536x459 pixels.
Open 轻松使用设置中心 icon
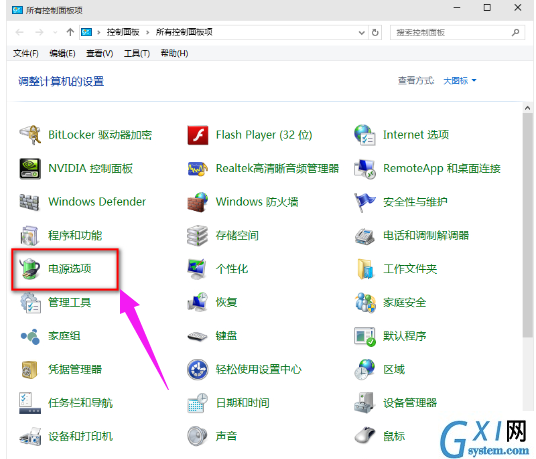tap(197, 369)
